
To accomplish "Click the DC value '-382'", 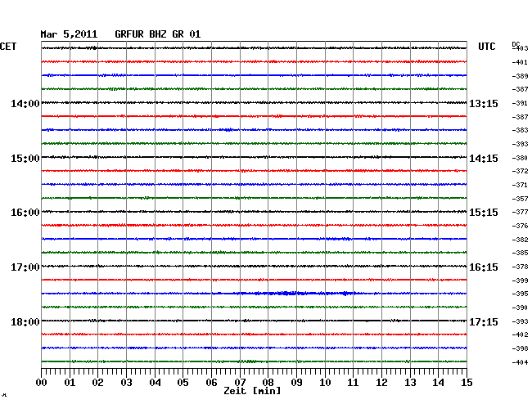I will (x=520, y=240).
